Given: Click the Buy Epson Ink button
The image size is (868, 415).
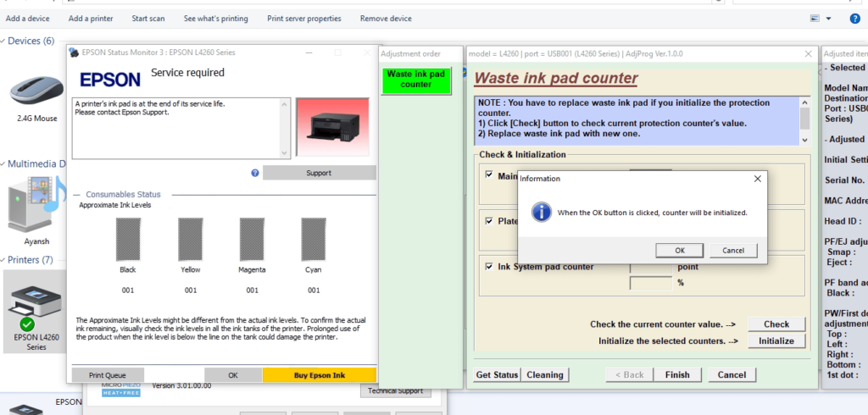Looking at the screenshot, I should [320, 375].
